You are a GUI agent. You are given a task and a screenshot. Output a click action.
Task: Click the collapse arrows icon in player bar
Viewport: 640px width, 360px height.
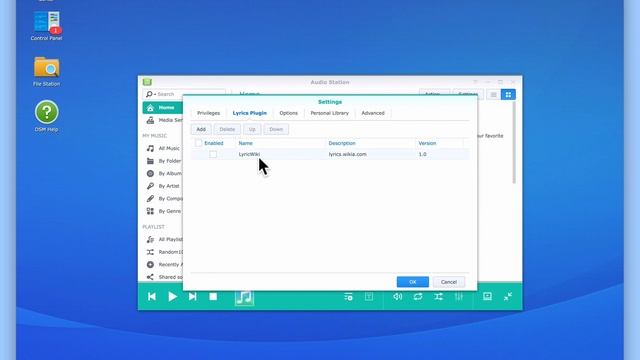click(x=508, y=297)
